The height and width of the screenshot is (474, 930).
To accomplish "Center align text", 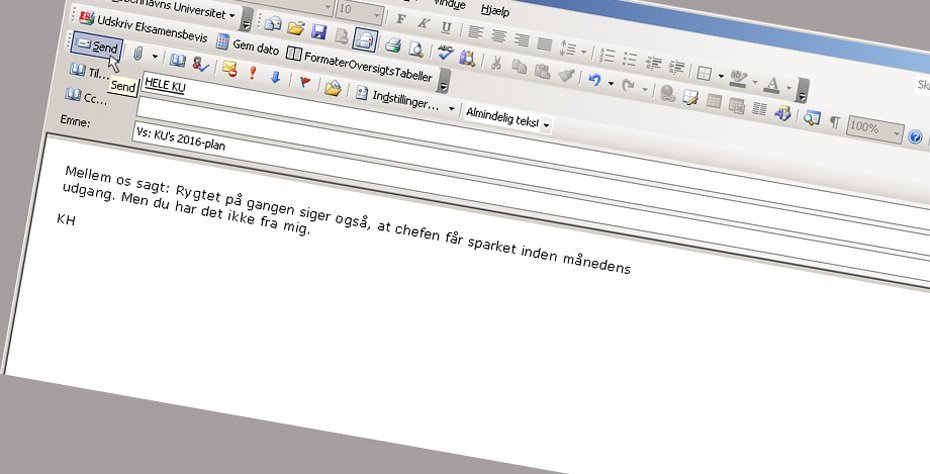I will 498,36.
